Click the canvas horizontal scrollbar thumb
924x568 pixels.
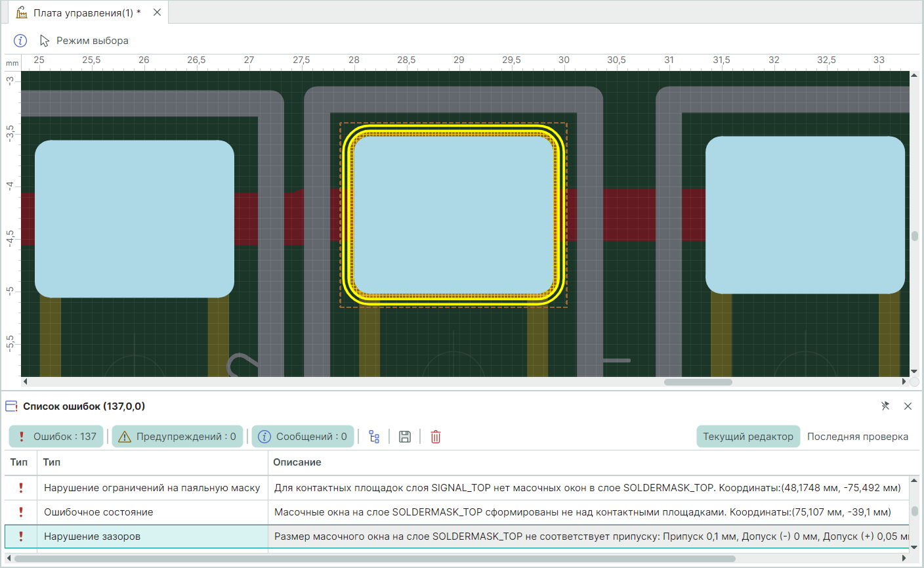pos(698,382)
